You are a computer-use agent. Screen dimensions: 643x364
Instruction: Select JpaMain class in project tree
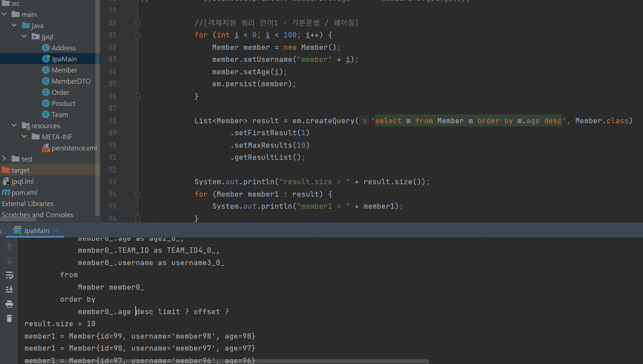pos(64,59)
